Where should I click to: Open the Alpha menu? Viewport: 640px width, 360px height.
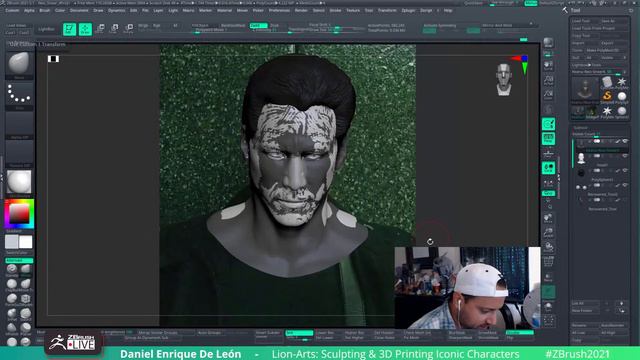(29, 10)
